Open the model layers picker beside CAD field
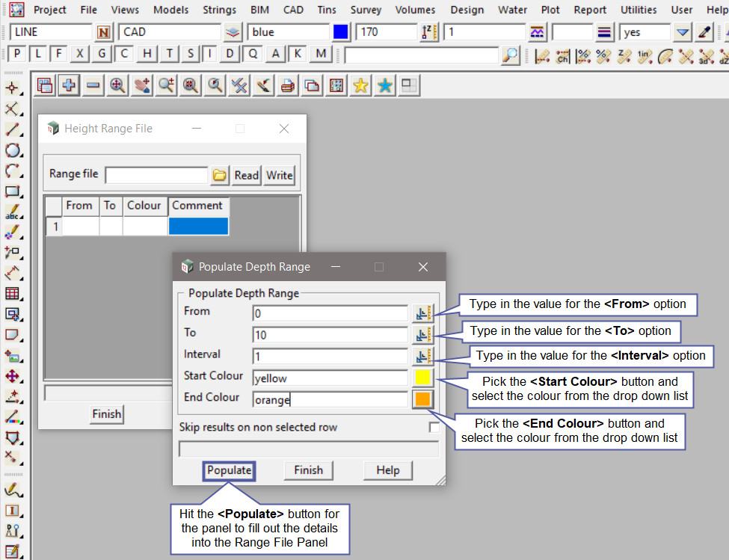Screen dimensions: 729x560 (233, 32)
